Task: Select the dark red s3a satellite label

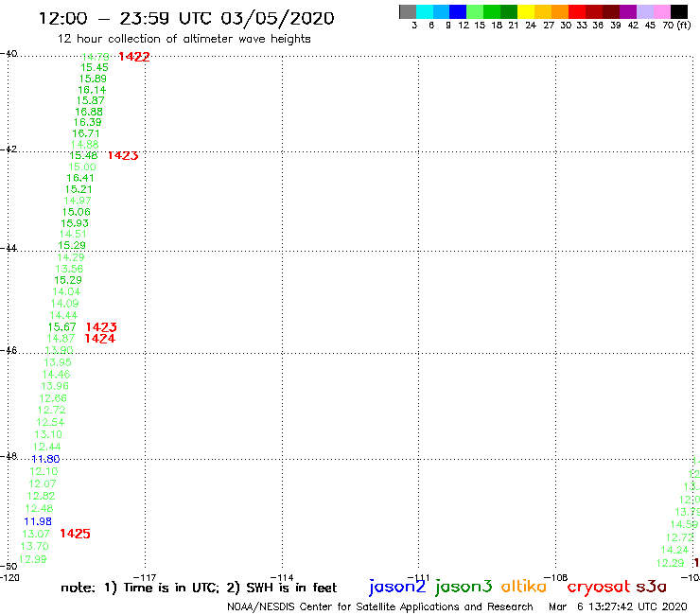Action: point(651,587)
